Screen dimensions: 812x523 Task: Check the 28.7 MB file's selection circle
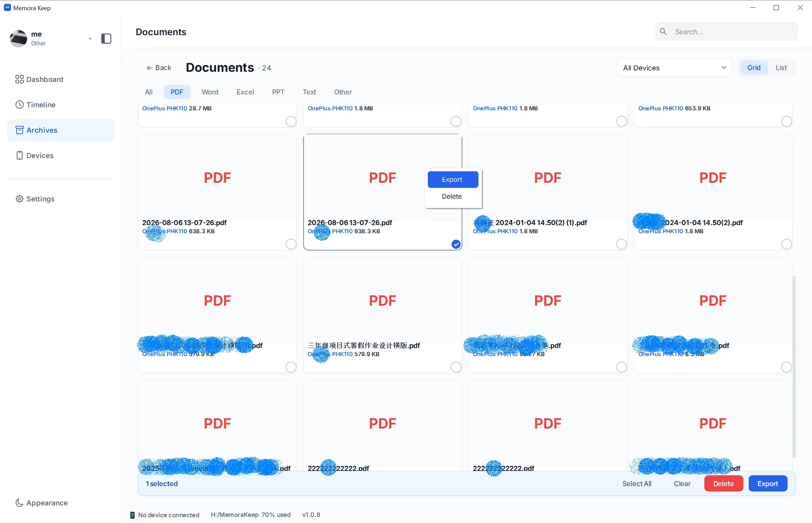291,121
